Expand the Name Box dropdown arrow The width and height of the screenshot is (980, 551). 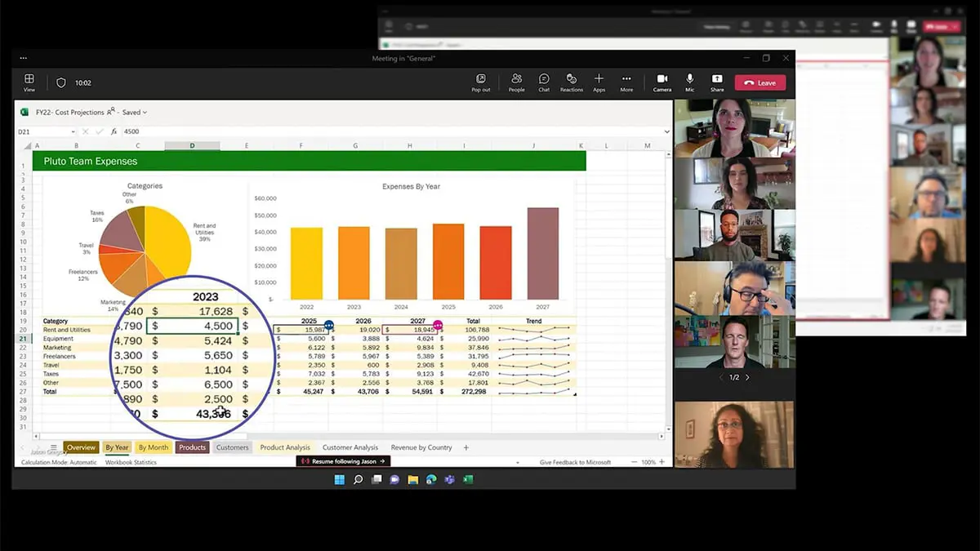pyautogui.click(x=73, y=131)
